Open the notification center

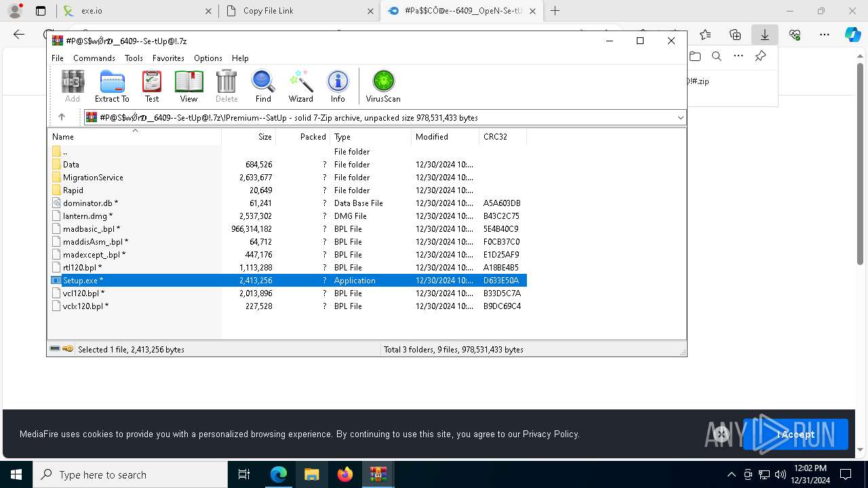846,474
